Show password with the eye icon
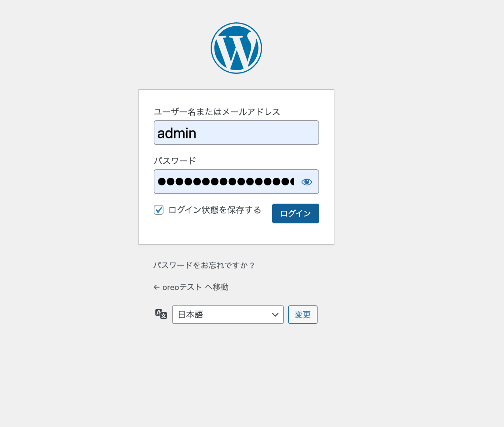Viewport: 504px width, 427px height. tap(307, 182)
